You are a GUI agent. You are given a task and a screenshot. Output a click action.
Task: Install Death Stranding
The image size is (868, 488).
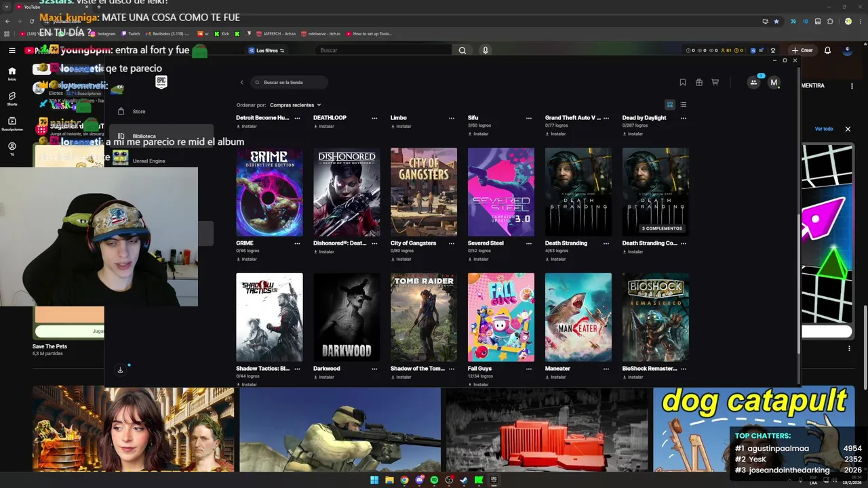pyautogui.click(x=555, y=259)
